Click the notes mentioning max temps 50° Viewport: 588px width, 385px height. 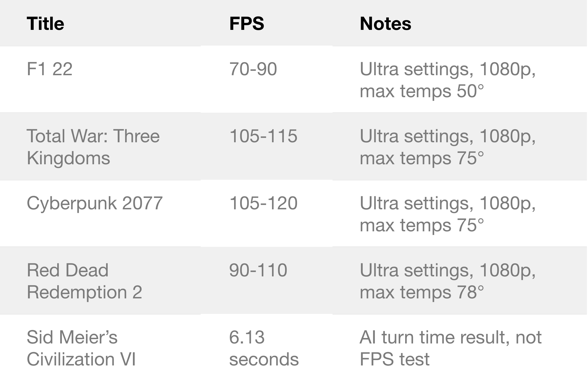point(448,80)
